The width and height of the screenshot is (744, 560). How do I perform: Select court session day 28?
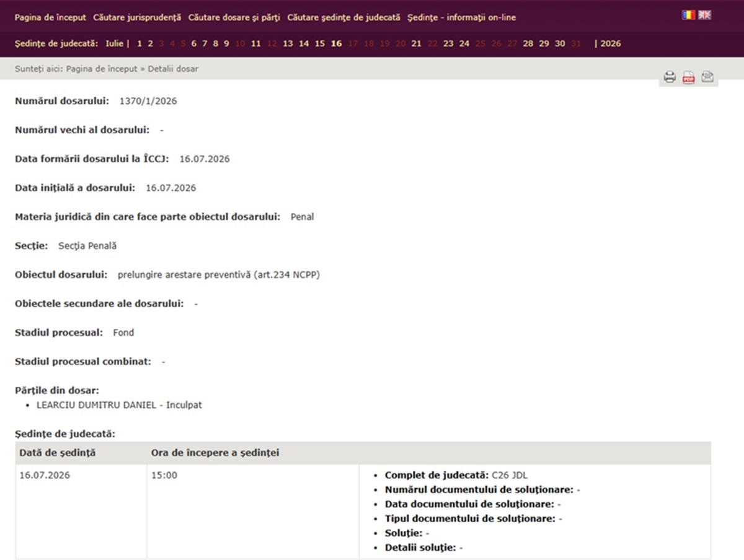point(528,43)
